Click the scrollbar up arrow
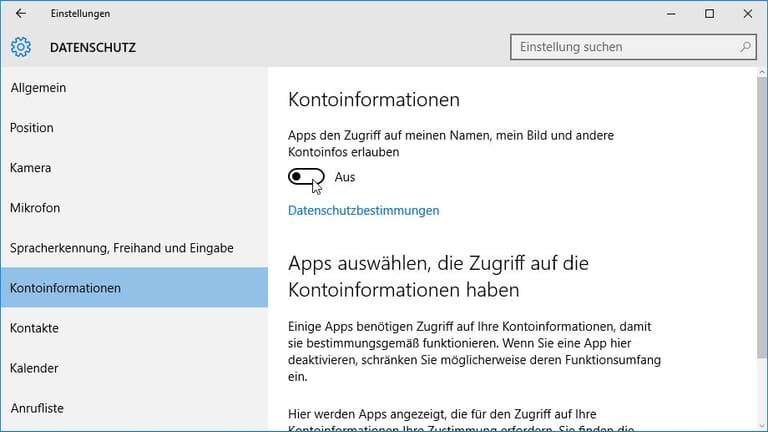This screenshot has height=432, width=768. (762, 72)
